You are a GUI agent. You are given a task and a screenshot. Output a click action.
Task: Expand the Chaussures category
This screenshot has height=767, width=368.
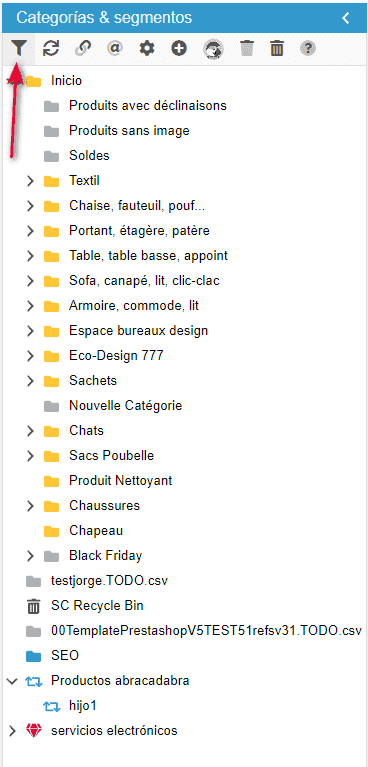(x=30, y=505)
